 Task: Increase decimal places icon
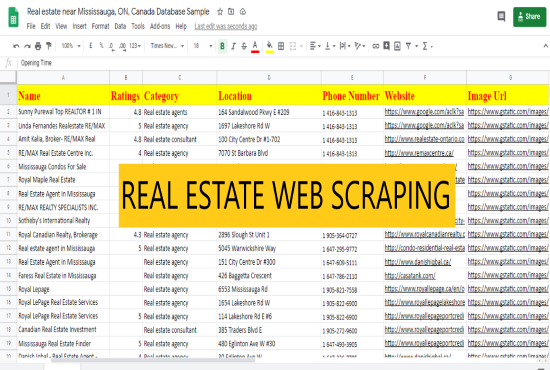[x=122, y=46]
